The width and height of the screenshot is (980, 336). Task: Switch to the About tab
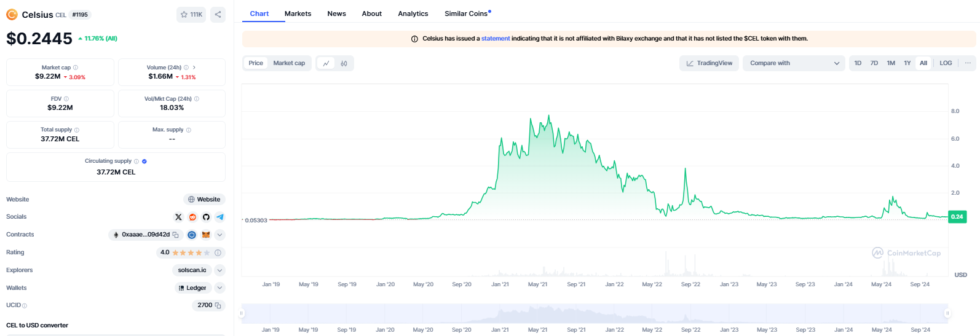click(372, 14)
